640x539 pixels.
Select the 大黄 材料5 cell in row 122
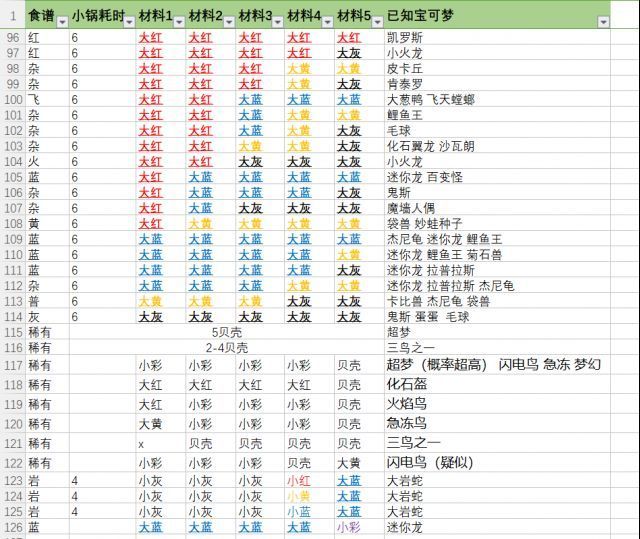(359, 463)
